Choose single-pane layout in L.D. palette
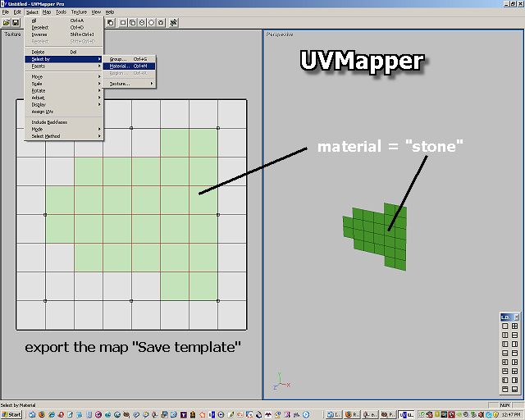This screenshot has height=420, width=525. [505, 326]
